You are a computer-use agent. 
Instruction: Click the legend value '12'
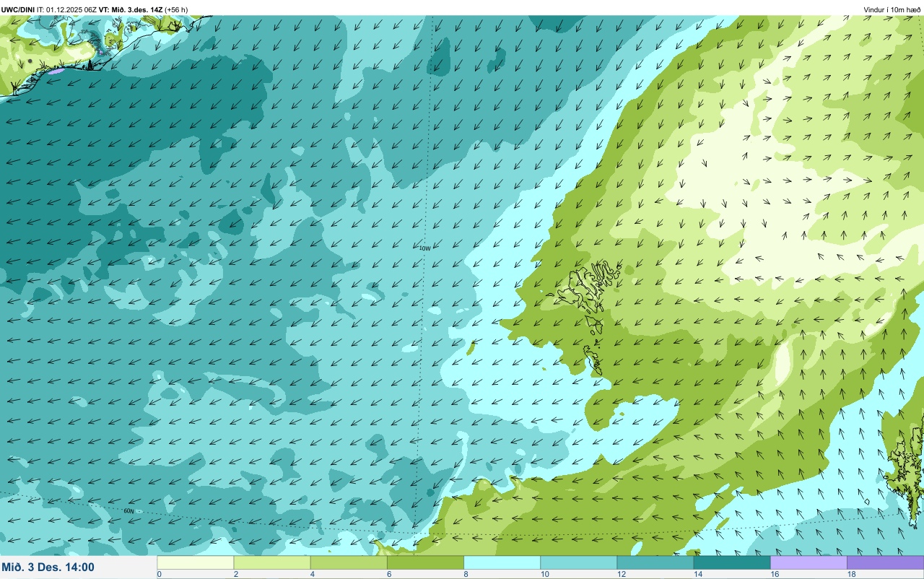tap(621, 575)
